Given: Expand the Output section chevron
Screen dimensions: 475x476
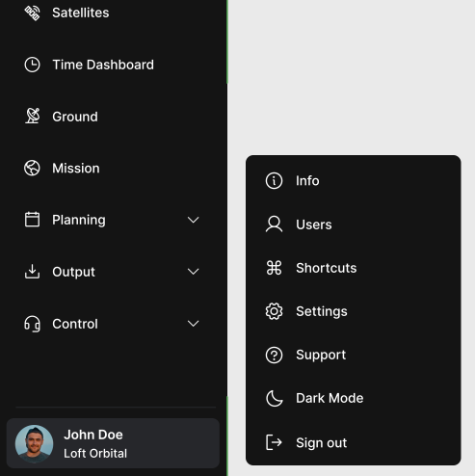Looking at the screenshot, I should click(193, 272).
